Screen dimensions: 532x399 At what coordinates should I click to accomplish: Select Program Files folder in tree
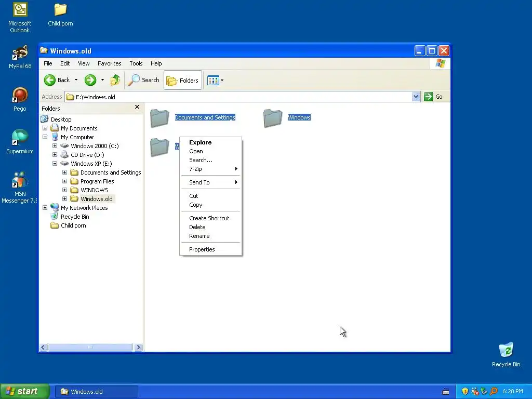[x=97, y=181]
